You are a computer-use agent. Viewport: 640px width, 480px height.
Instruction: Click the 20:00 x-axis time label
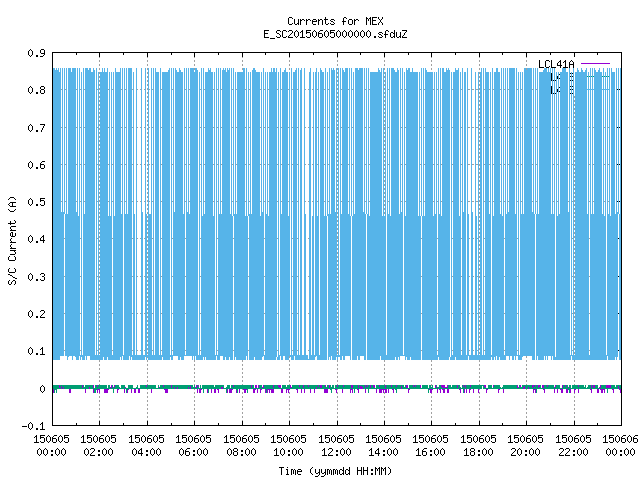click(525, 452)
